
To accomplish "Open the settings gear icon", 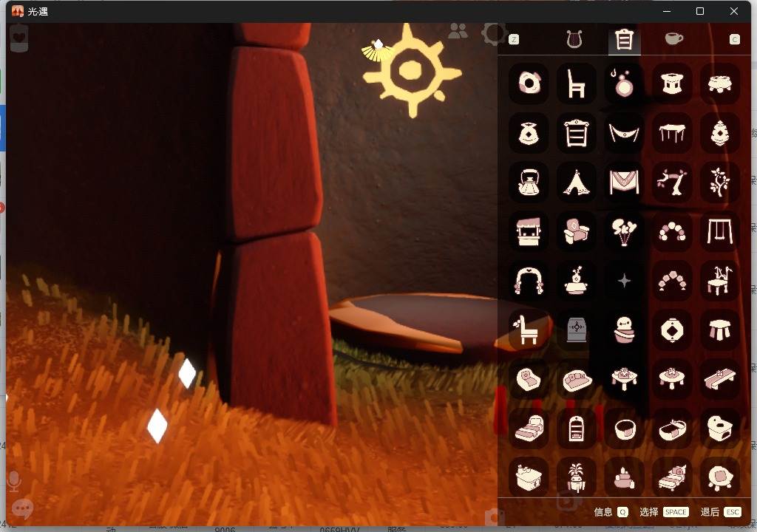I will click(494, 33).
